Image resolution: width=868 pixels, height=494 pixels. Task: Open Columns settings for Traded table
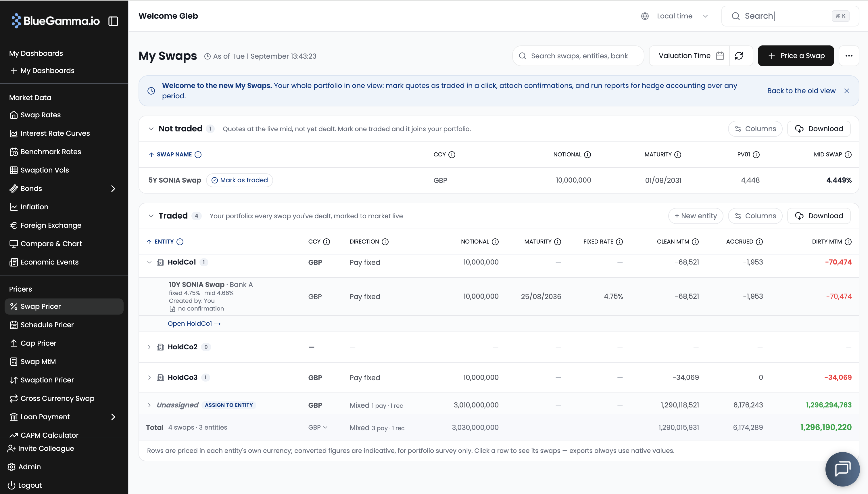point(755,216)
